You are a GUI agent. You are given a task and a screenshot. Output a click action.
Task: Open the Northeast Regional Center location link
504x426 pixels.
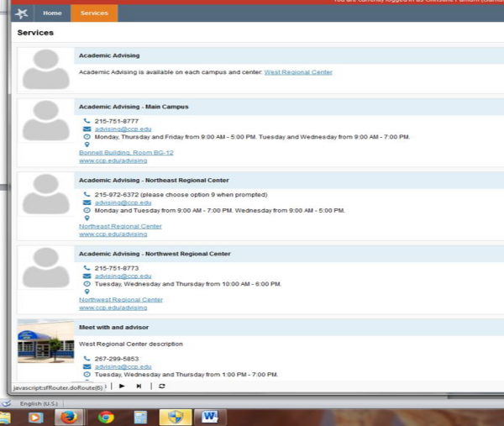(120, 226)
